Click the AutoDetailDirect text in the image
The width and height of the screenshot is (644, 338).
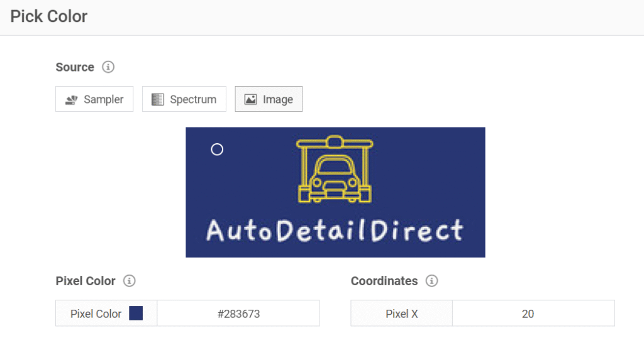click(x=335, y=231)
